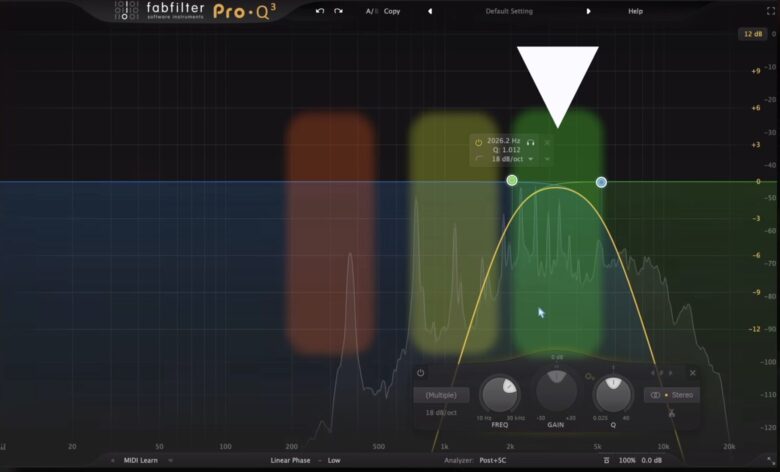Click the scissors split band icon
780x472 pixels.
pos(673,413)
